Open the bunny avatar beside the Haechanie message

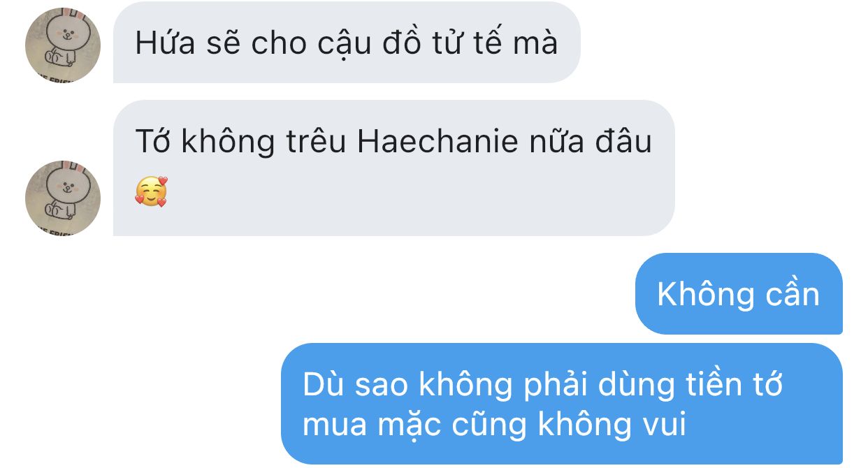point(63,198)
